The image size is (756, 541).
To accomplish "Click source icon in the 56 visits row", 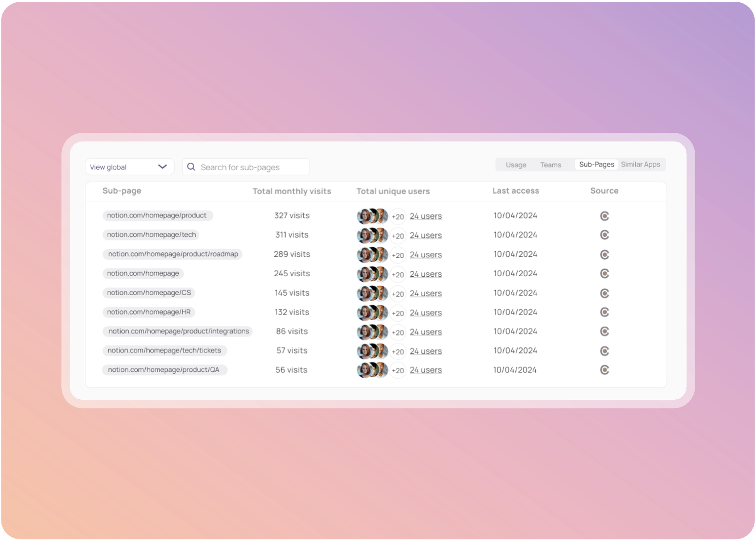I will 604,370.
